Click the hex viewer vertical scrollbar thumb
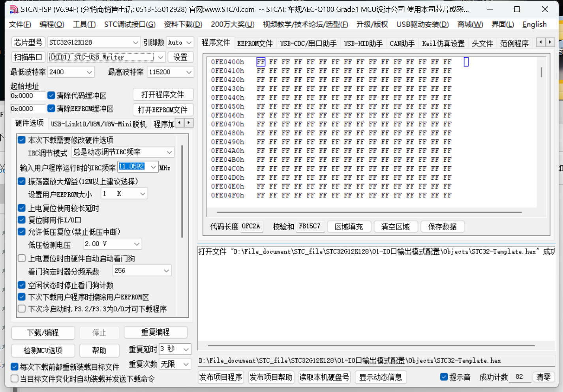The width and height of the screenshot is (563, 392). coord(541,72)
